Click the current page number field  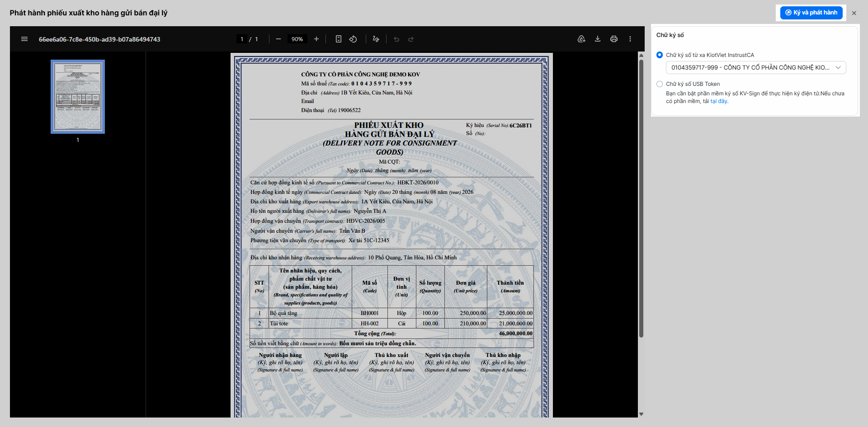coord(242,39)
